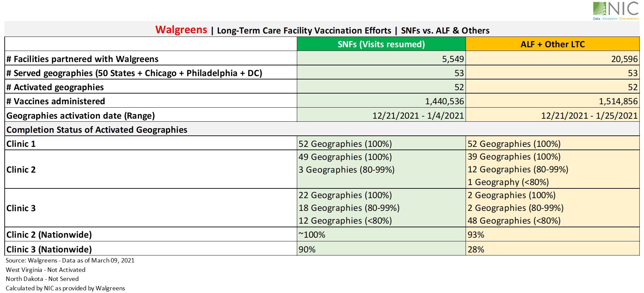
Task: Select the 1,440,536 vaccines cell
Action: (x=381, y=101)
